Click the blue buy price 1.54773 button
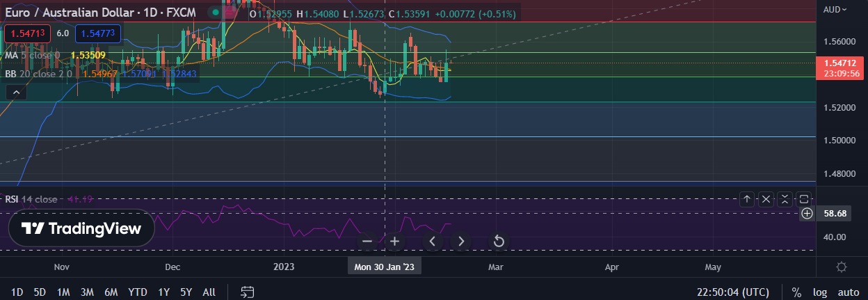 98,33
